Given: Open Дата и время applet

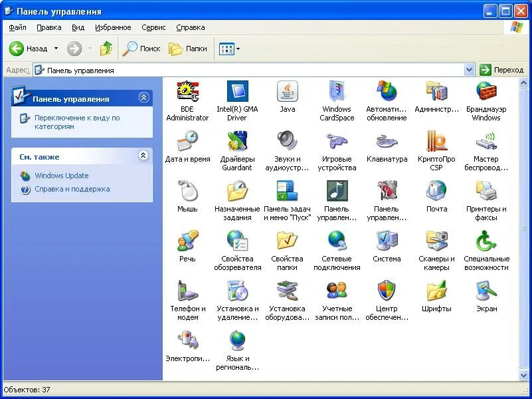Looking at the screenshot, I should (187, 141).
